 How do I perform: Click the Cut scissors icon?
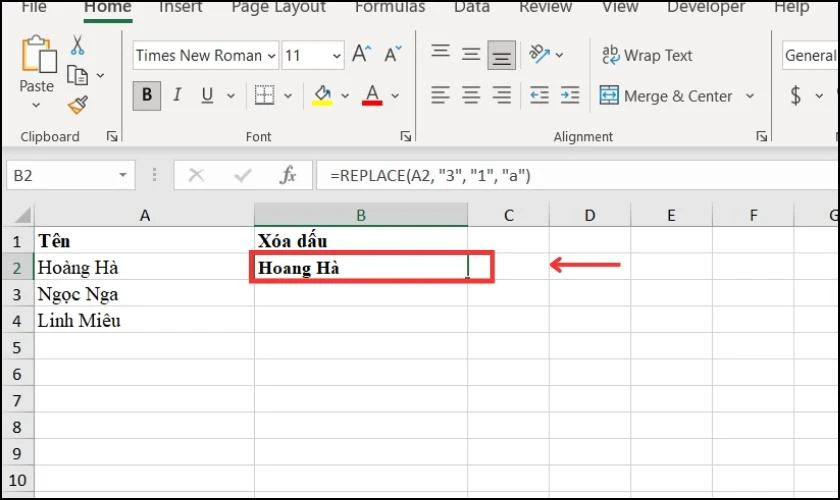pyautogui.click(x=78, y=46)
